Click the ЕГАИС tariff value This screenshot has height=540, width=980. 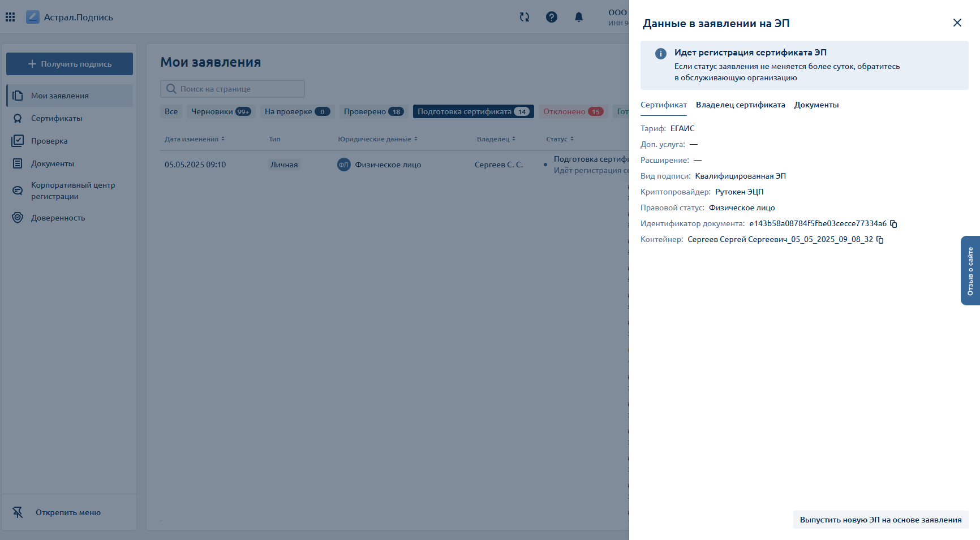tap(682, 128)
